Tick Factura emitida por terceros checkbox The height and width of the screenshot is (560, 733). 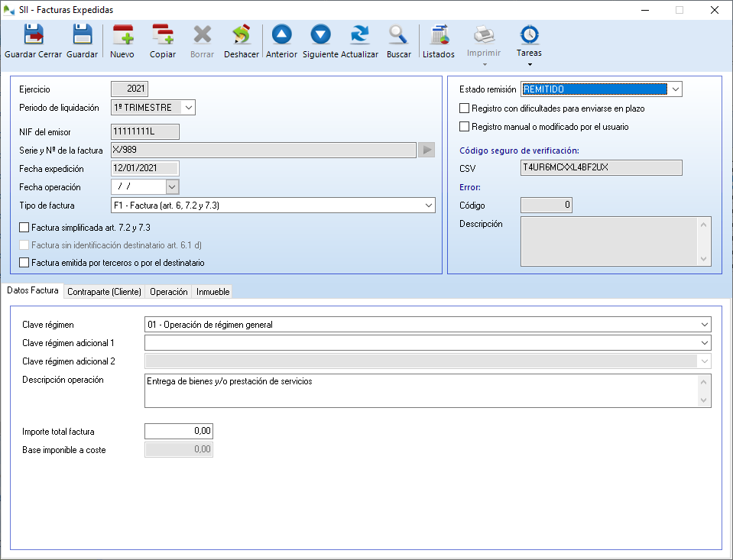[24, 263]
